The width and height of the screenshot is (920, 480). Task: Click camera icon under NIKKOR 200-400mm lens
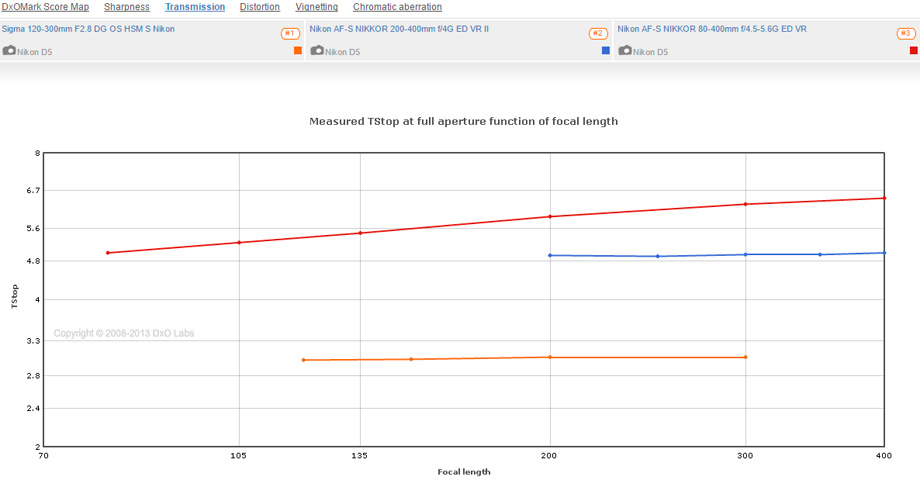pos(317,50)
